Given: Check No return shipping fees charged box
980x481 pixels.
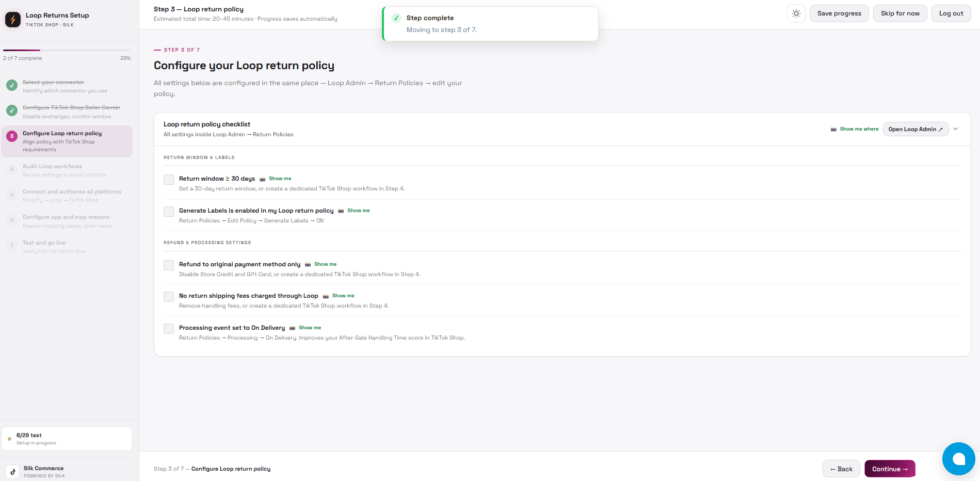Looking at the screenshot, I should (169, 297).
